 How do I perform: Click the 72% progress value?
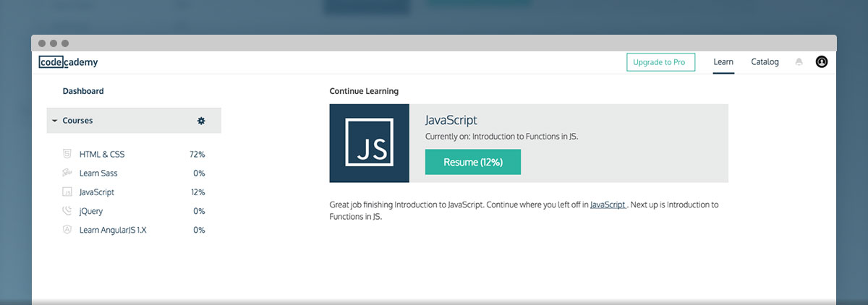point(197,155)
